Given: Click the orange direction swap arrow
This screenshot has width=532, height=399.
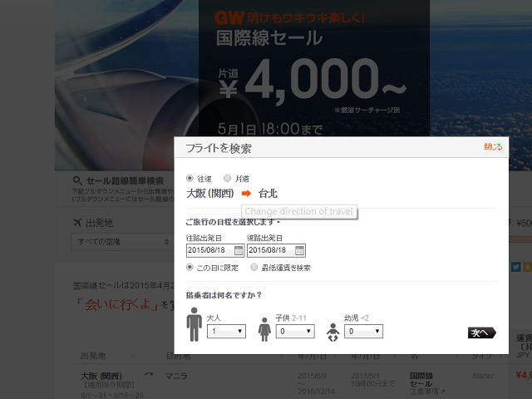Looking at the screenshot, I should pos(246,194).
